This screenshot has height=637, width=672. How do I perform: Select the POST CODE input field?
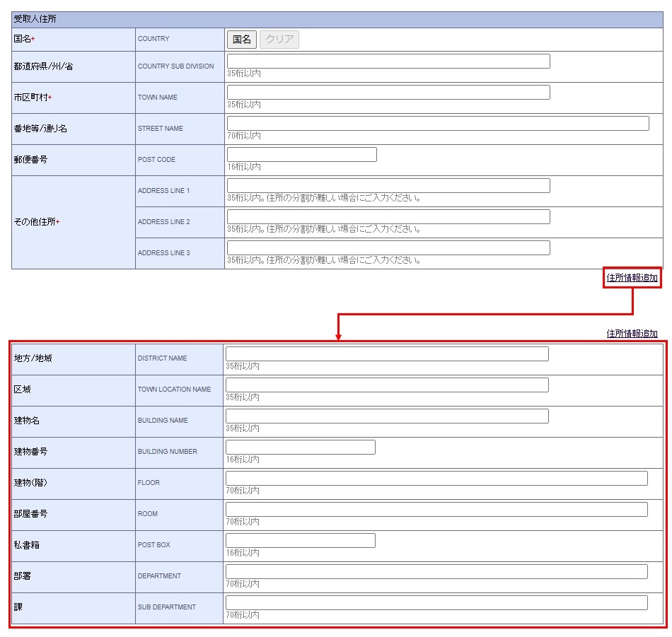click(301, 155)
